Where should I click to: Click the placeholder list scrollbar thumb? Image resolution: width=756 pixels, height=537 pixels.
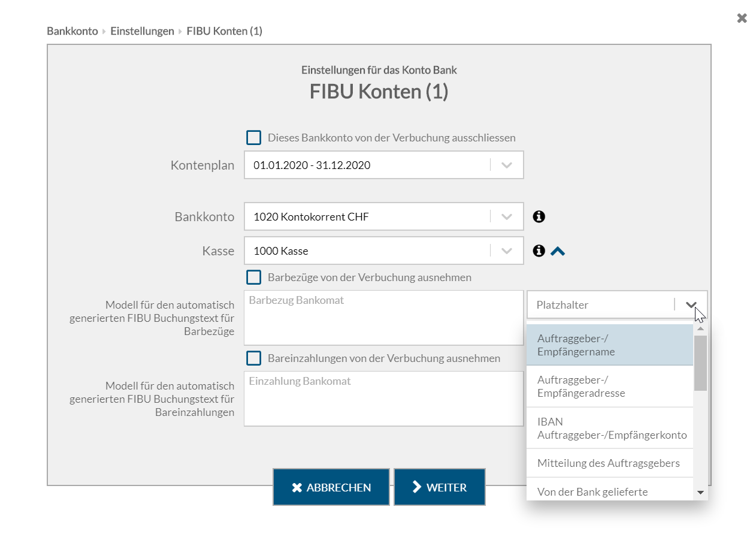tap(700, 363)
